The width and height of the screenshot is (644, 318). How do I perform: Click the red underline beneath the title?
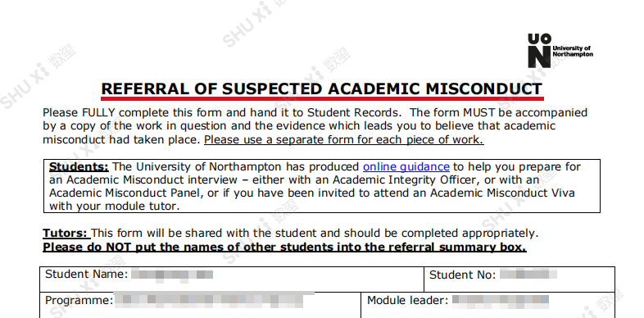click(x=323, y=98)
